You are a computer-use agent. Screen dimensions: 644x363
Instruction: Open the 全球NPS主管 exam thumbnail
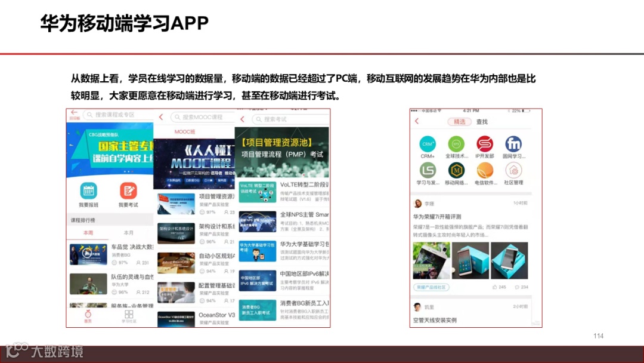(x=258, y=222)
